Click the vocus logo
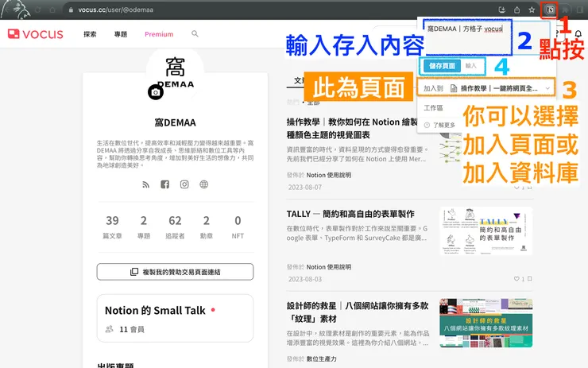Screen dimensions: 588x368 click(x=36, y=34)
